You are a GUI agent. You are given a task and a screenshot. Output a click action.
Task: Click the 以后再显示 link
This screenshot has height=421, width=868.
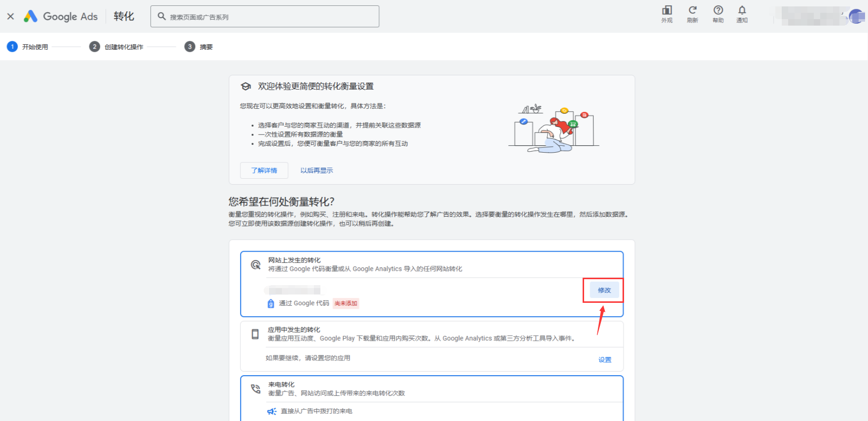pyautogui.click(x=317, y=170)
